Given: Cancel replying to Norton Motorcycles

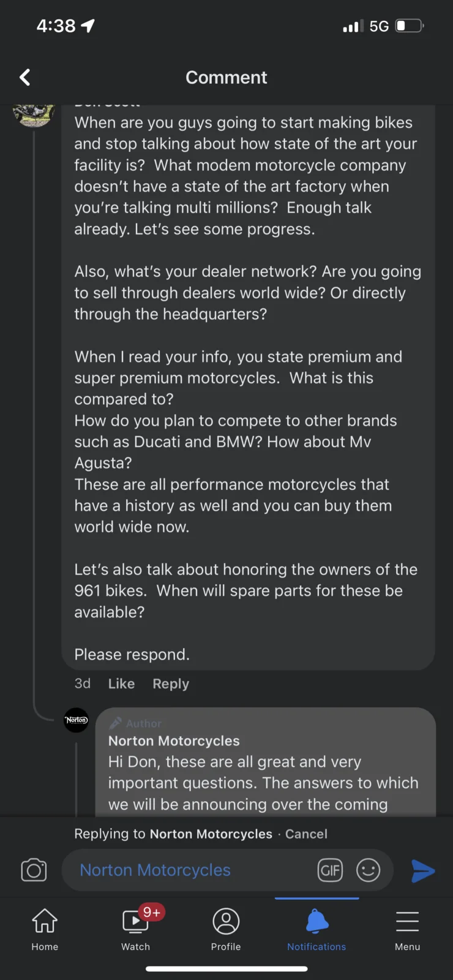Looking at the screenshot, I should tap(306, 834).
